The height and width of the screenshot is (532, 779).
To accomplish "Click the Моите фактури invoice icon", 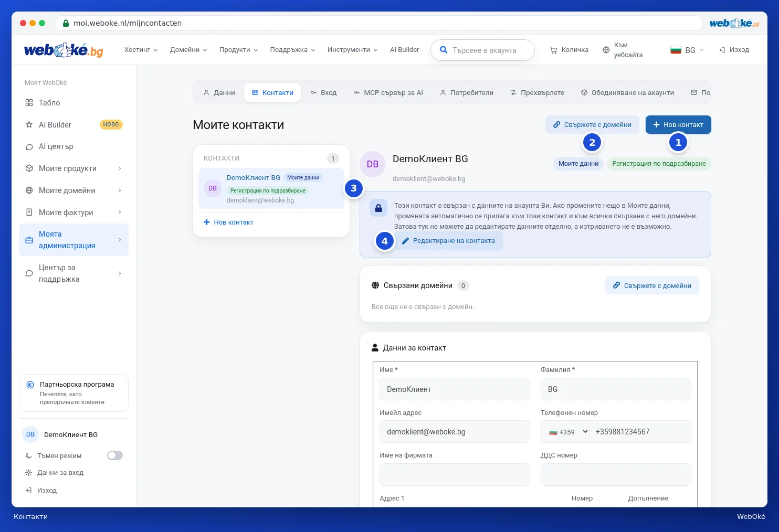I will pyautogui.click(x=29, y=212).
